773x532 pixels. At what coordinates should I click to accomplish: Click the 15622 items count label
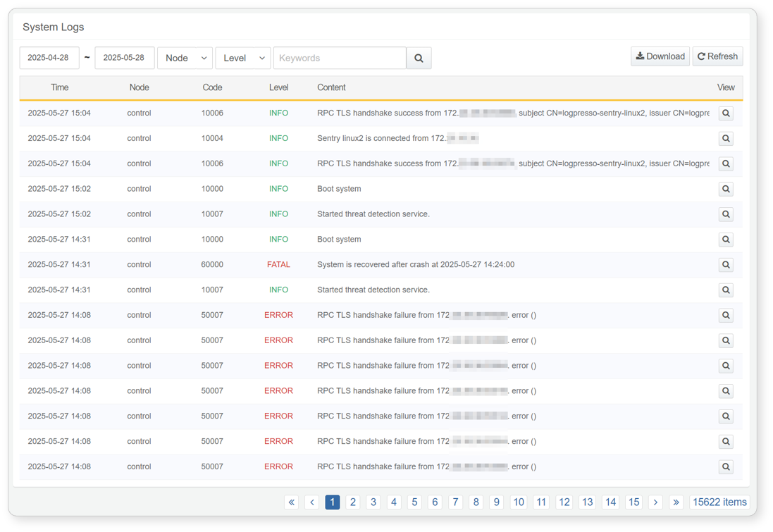point(719,502)
